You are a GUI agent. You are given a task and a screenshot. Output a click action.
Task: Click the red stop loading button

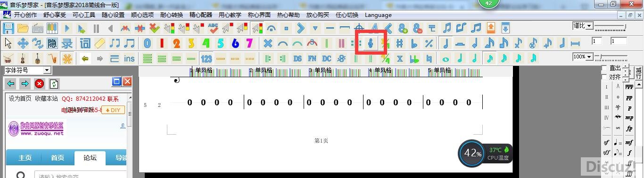tap(40, 84)
